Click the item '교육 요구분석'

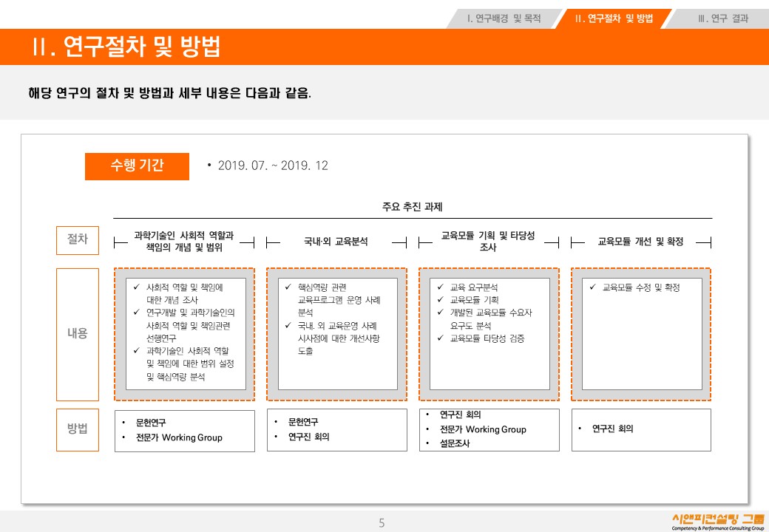(474, 287)
